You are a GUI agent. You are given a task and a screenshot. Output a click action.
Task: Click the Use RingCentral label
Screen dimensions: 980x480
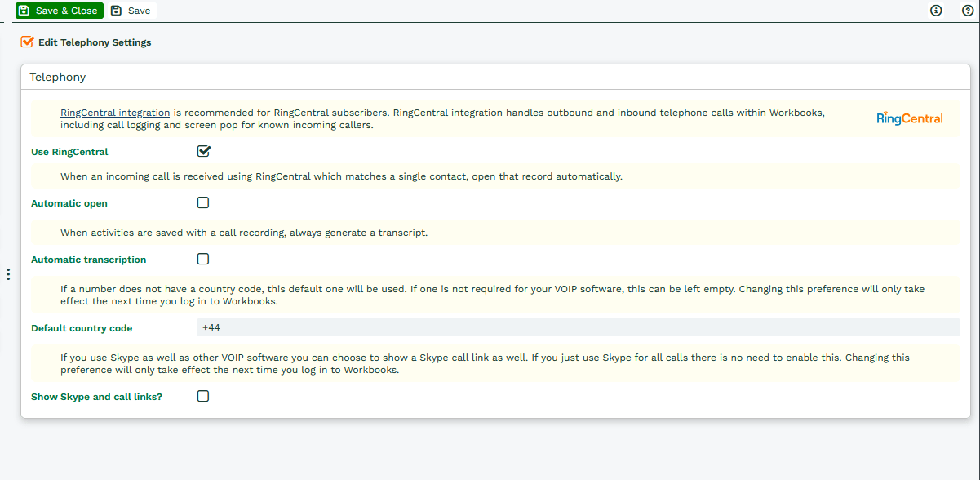(69, 152)
